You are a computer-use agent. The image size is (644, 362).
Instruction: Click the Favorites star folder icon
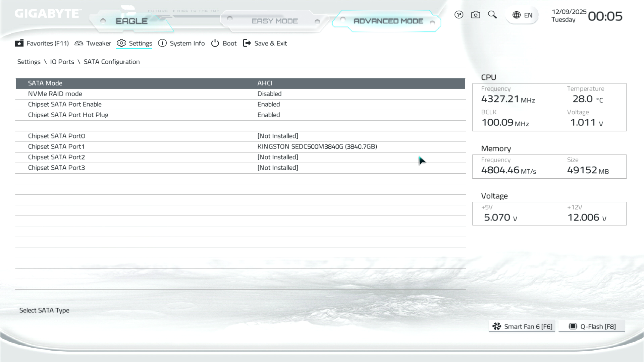(x=19, y=43)
